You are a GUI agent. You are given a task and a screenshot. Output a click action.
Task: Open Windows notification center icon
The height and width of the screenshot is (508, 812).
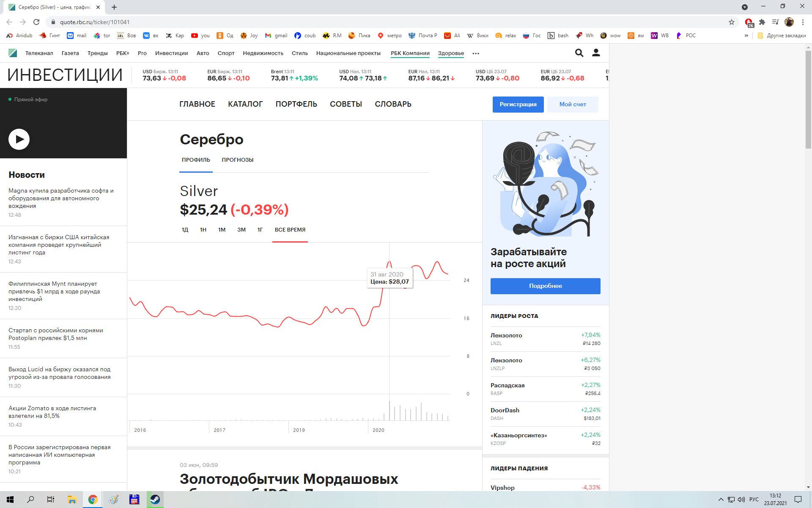pos(798,500)
